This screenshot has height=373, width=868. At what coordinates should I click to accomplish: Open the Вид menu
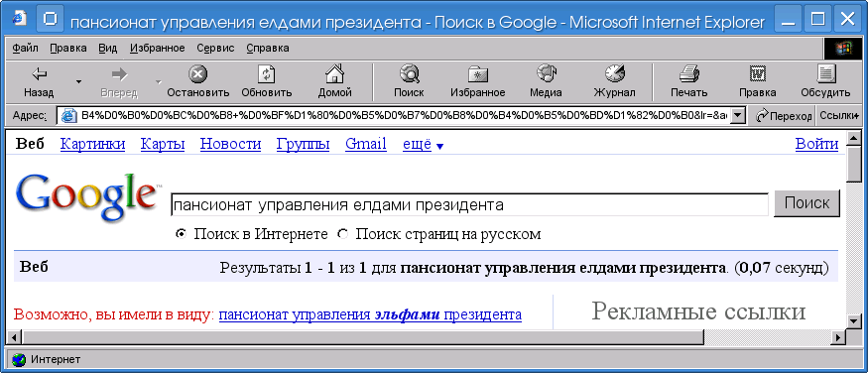108,49
